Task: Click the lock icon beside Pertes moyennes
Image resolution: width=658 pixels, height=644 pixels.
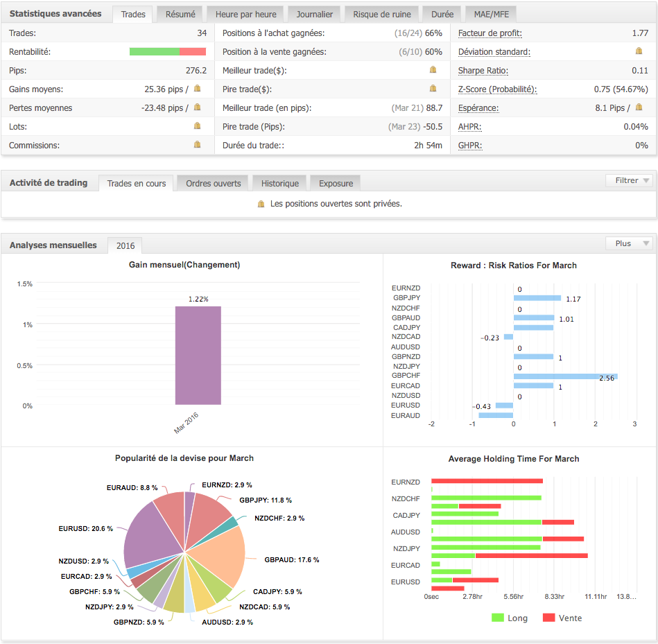Action: 197,107
